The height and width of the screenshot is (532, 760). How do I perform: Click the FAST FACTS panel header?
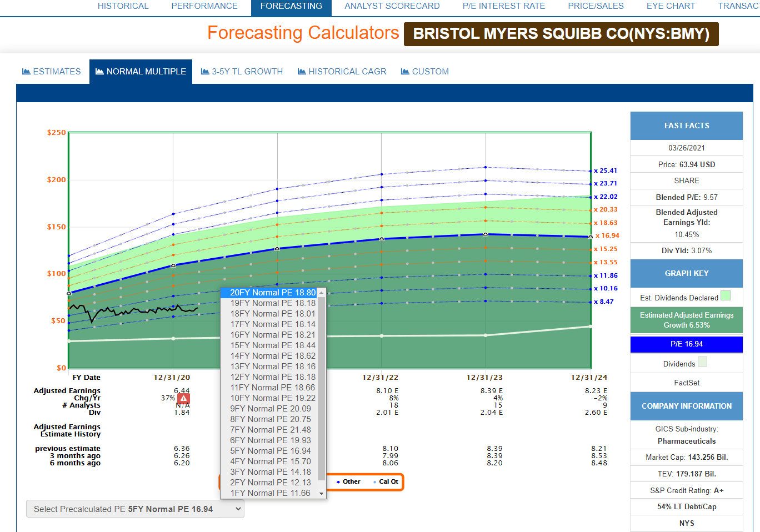point(687,126)
